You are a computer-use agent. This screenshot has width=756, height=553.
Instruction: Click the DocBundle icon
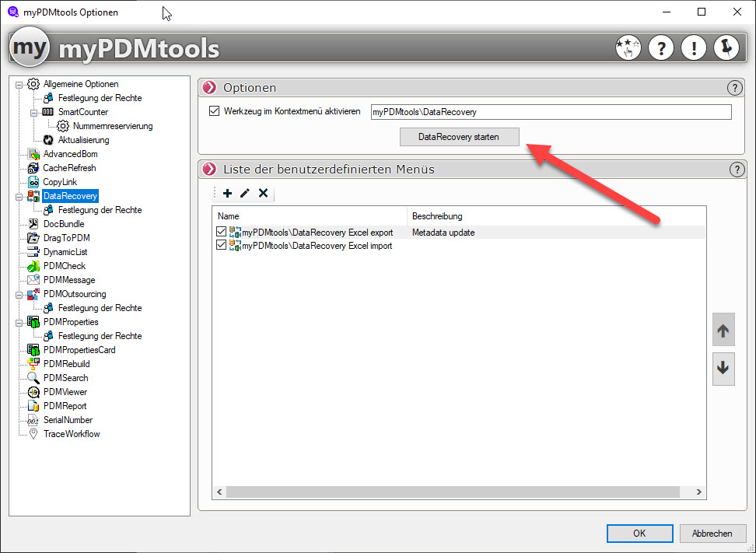(x=33, y=224)
